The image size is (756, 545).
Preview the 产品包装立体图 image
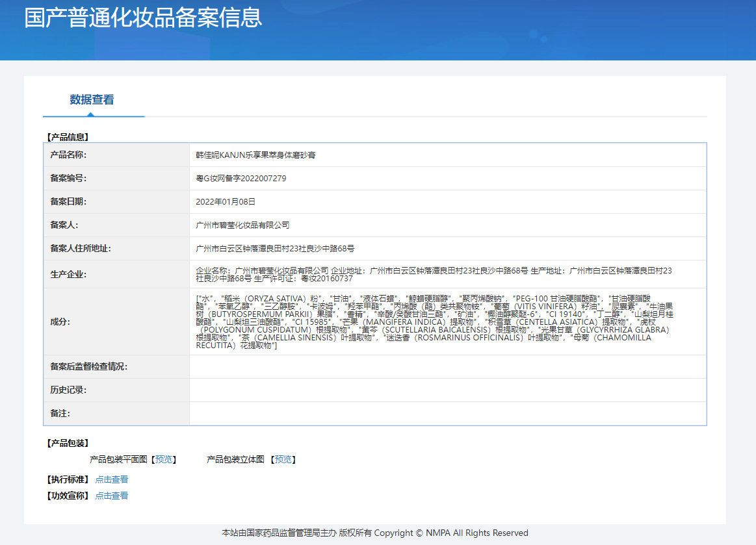coord(283,459)
